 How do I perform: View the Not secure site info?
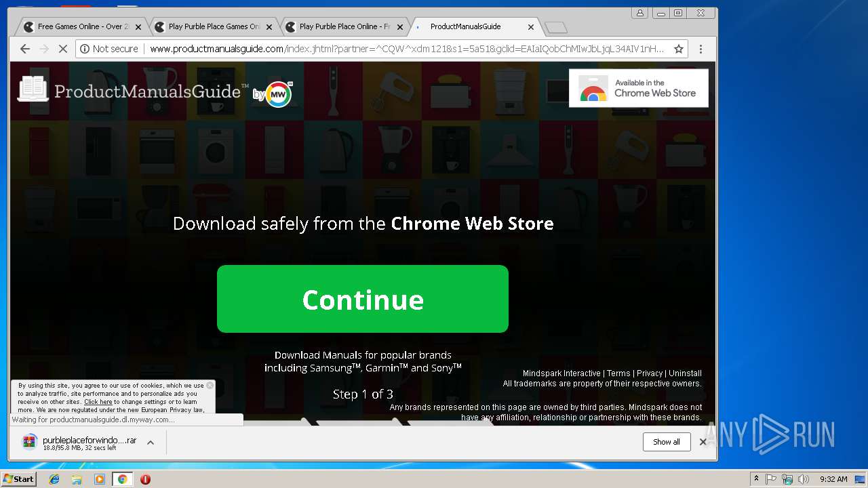click(108, 49)
